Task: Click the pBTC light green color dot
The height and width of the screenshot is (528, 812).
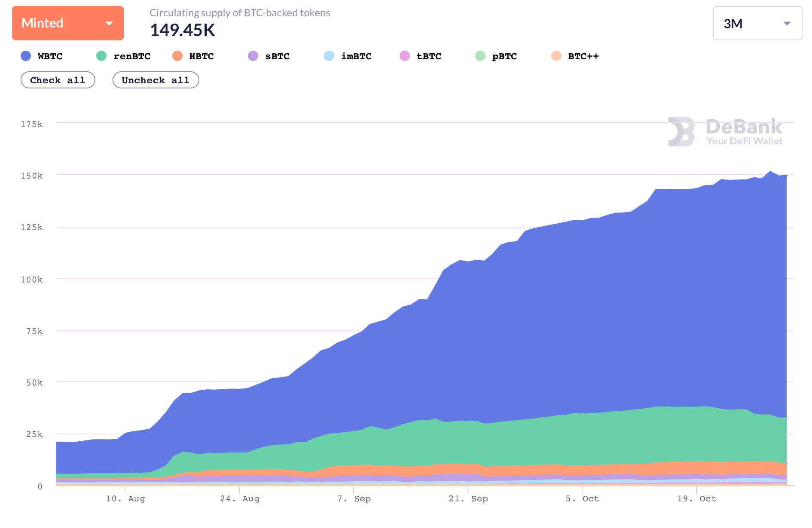Action: [480, 56]
